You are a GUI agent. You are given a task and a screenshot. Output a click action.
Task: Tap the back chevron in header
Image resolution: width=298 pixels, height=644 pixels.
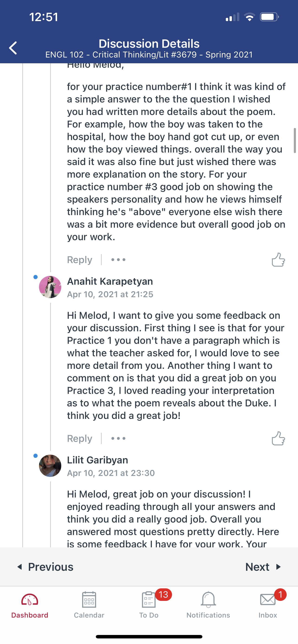point(13,48)
